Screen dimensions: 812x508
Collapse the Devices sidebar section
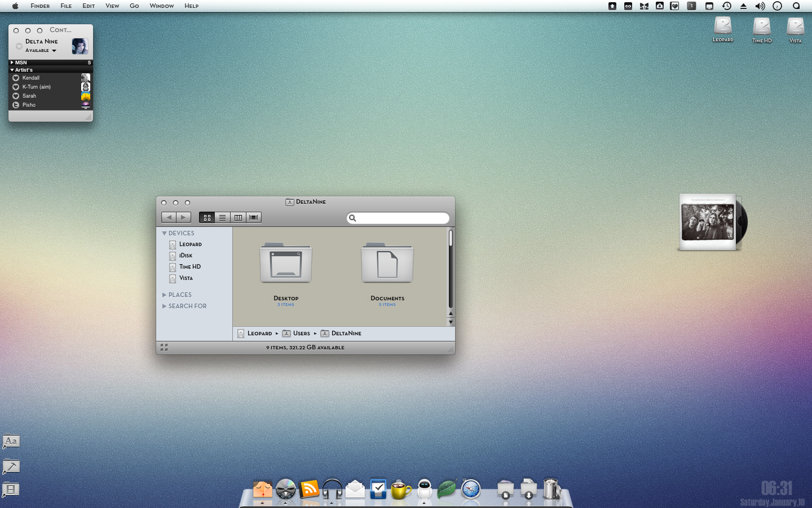165,233
